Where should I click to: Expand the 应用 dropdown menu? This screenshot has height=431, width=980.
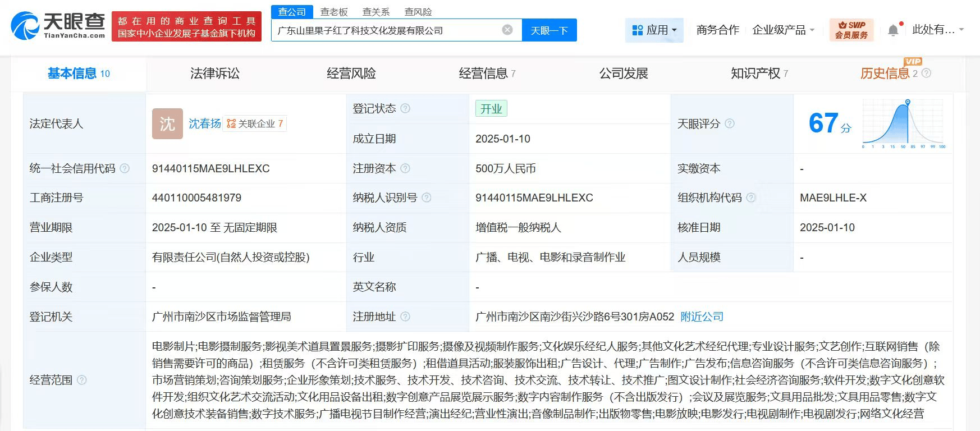click(x=654, y=30)
